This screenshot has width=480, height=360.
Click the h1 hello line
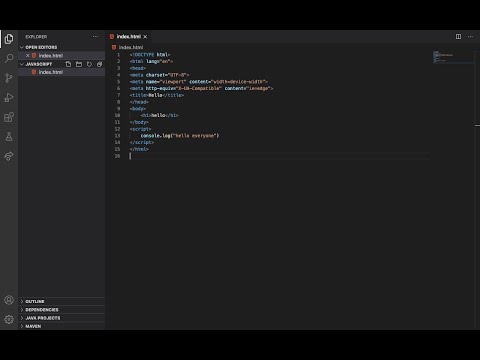(x=160, y=115)
